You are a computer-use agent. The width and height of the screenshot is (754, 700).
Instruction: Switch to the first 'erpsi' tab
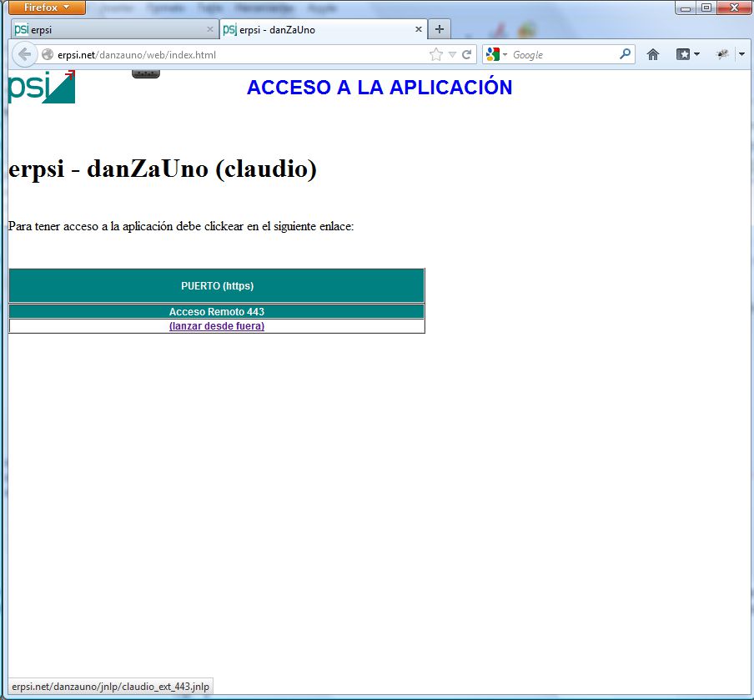coord(113,29)
